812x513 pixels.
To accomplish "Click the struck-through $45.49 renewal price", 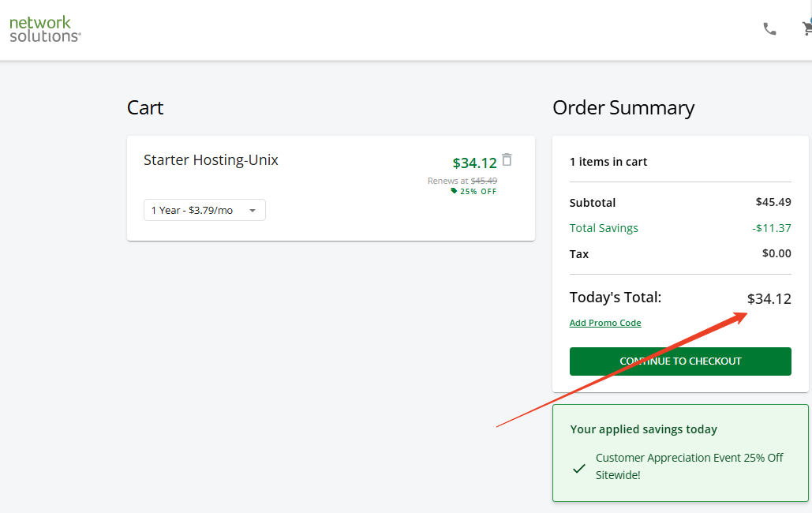I will 484,181.
